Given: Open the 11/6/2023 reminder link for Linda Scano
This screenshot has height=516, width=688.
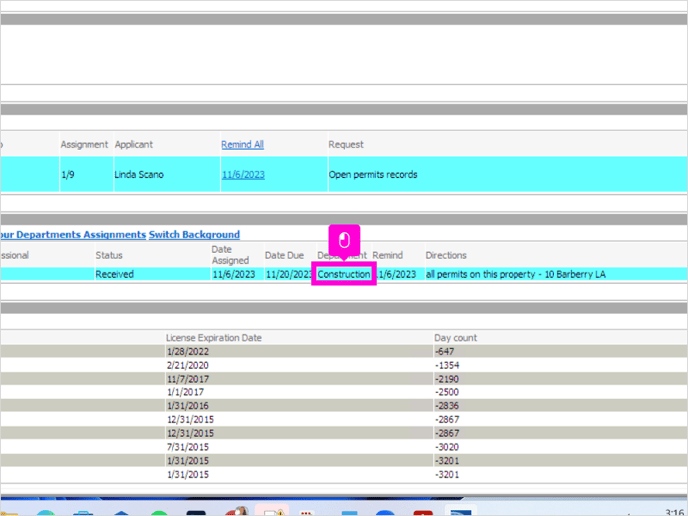Looking at the screenshot, I should click(x=243, y=175).
